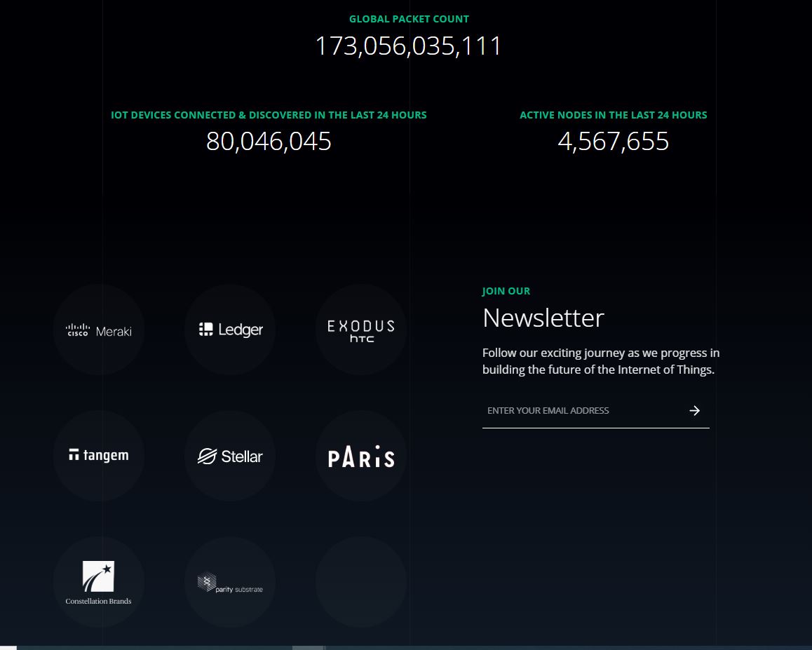Click the newsletter description paragraph
Screen dimensions: 812x650
pyautogui.click(x=601, y=361)
